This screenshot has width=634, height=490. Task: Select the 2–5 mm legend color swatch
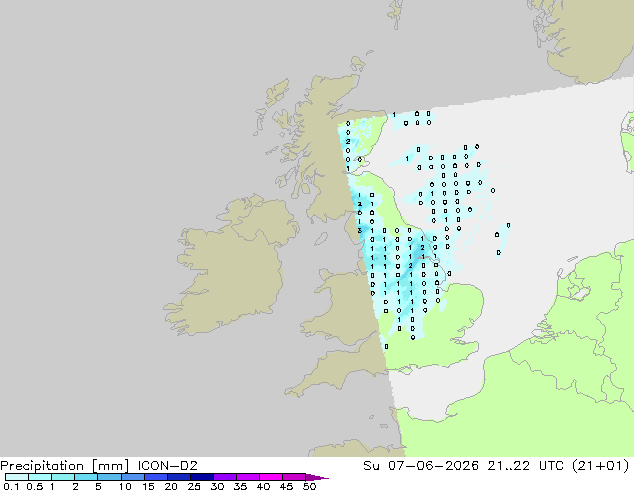(86, 477)
